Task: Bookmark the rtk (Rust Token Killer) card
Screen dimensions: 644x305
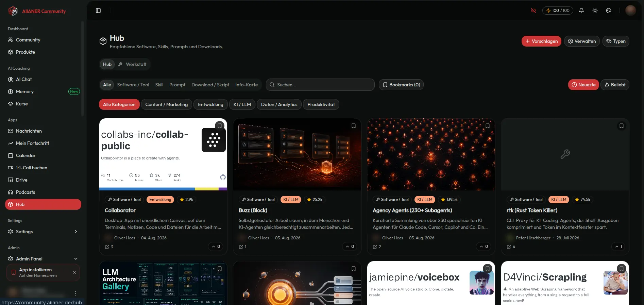Action: 622,126
